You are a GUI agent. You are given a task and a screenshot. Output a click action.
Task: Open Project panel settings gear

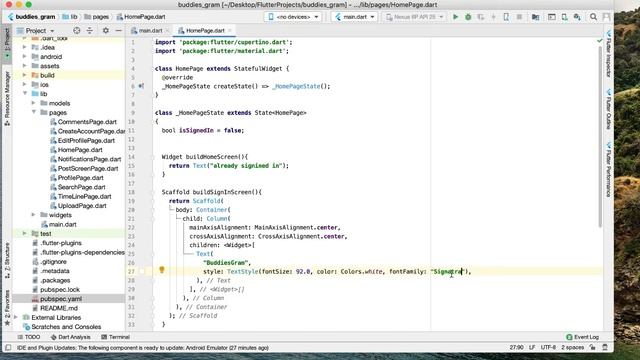point(106,31)
